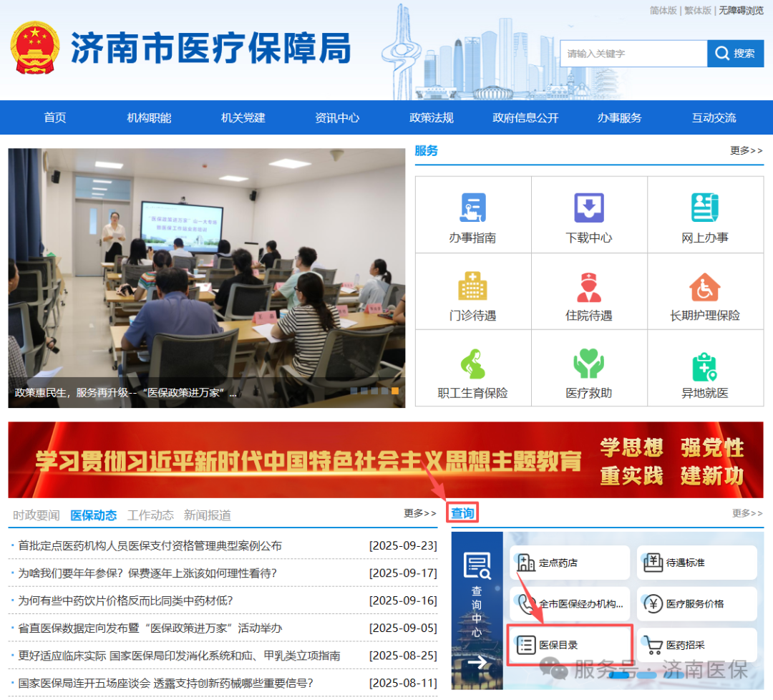Screen dimensions: 773x700
Task: Select the 职工生育保险 maternity icon
Action: (472, 364)
